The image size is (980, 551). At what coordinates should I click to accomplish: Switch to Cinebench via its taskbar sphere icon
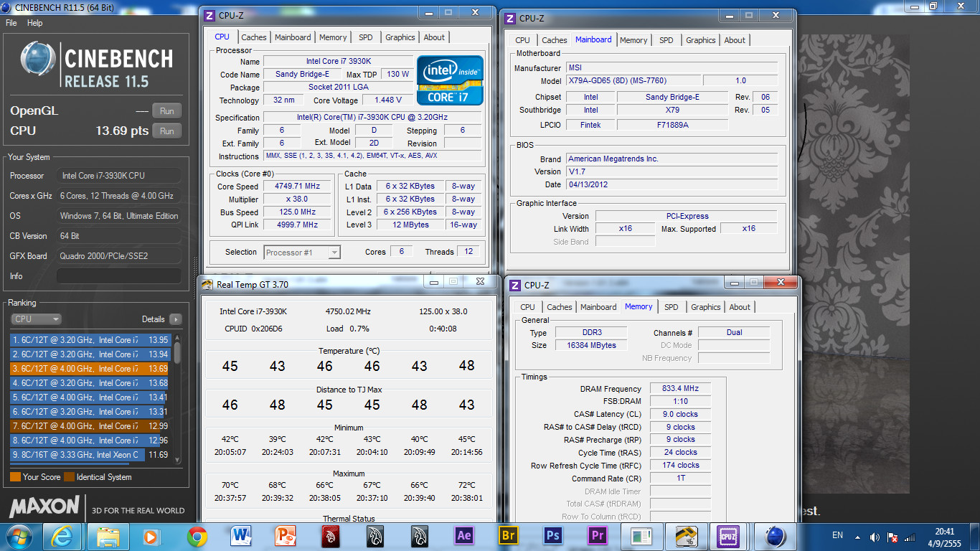click(x=776, y=536)
